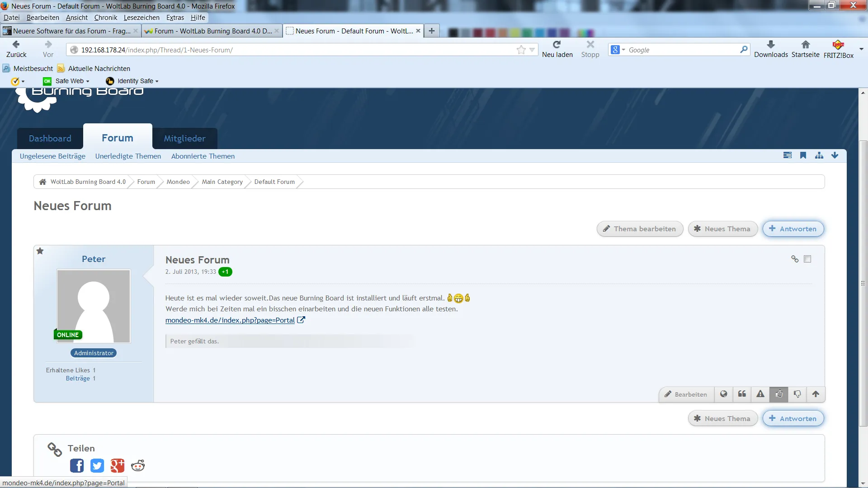
Task: Switch to the Mitglieder tab
Action: click(184, 138)
